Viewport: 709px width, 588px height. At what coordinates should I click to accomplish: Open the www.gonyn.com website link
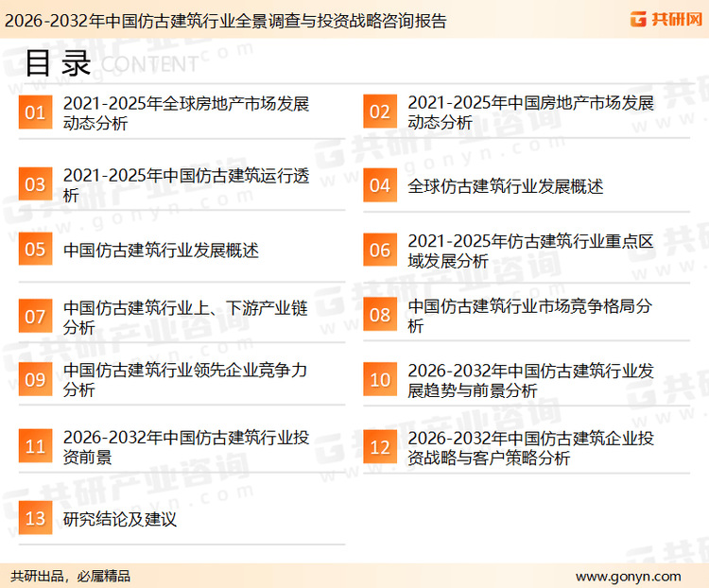(628, 576)
